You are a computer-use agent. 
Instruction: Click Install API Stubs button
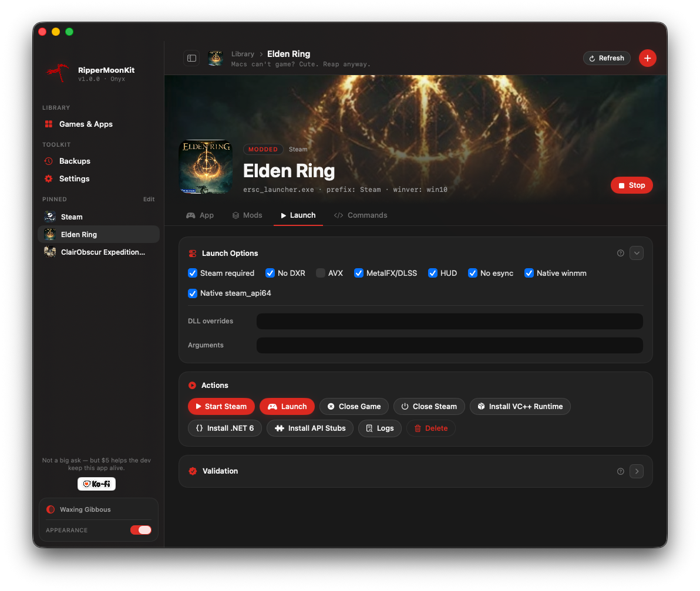[310, 428]
